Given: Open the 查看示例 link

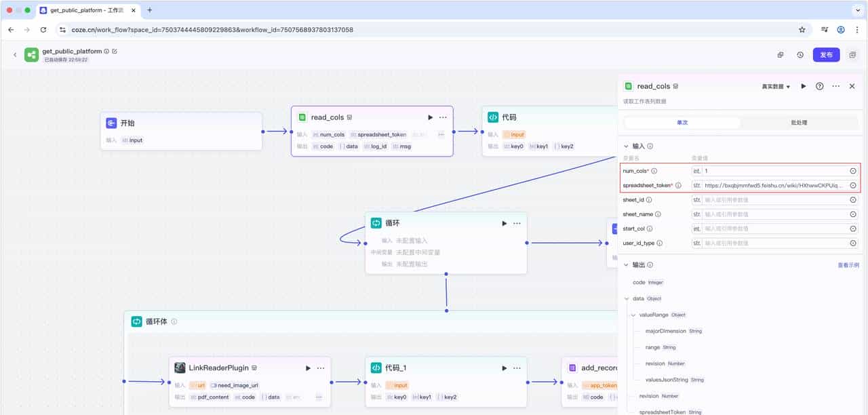Looking at the screenshot, I should [848, 265].
